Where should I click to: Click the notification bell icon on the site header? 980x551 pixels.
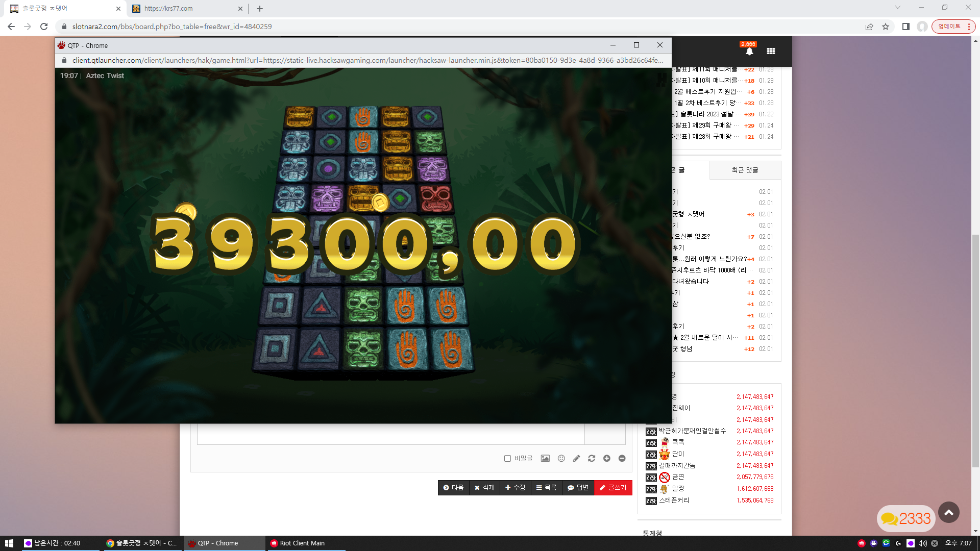pos(749,51)
